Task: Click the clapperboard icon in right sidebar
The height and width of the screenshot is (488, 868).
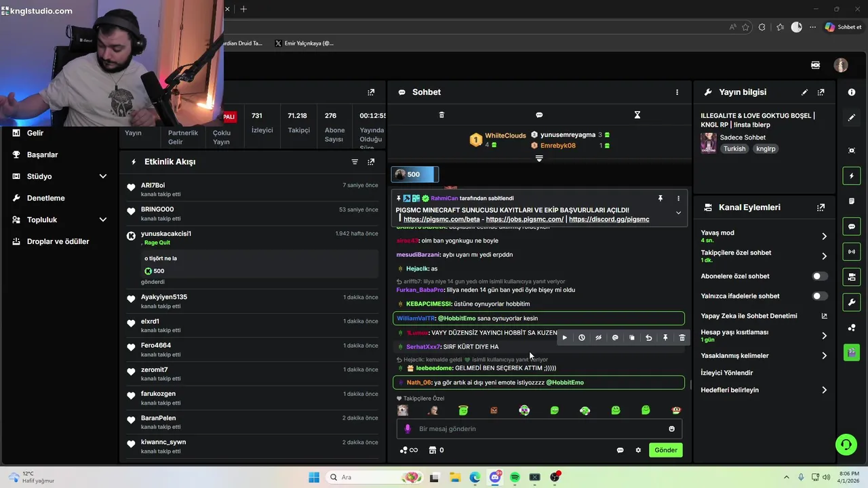Action: (852, 352)
